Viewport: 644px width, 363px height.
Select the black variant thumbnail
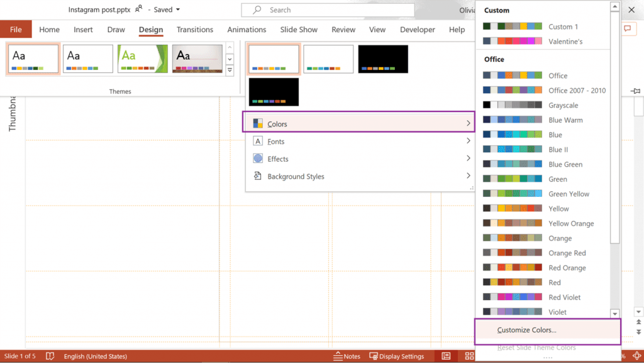[382, 59]
